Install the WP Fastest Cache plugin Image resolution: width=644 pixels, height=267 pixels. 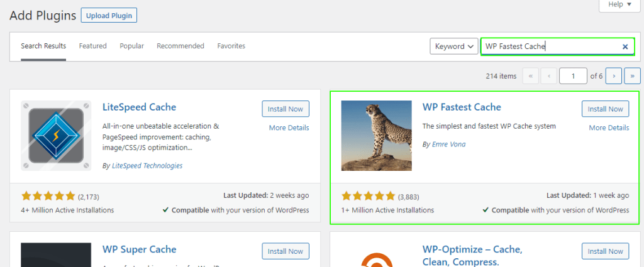pos(605,109)
